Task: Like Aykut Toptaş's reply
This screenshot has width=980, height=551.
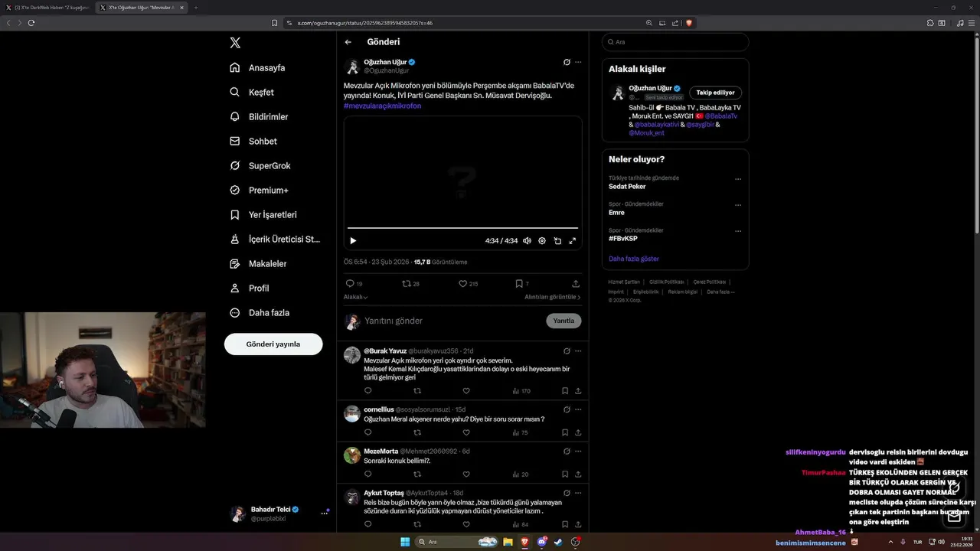Action: tap(466, 524)
